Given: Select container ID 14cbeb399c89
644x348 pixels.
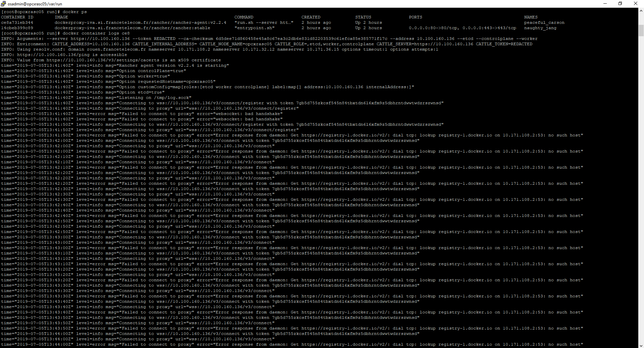Looking at the screenshot, I should coord(16,28).
